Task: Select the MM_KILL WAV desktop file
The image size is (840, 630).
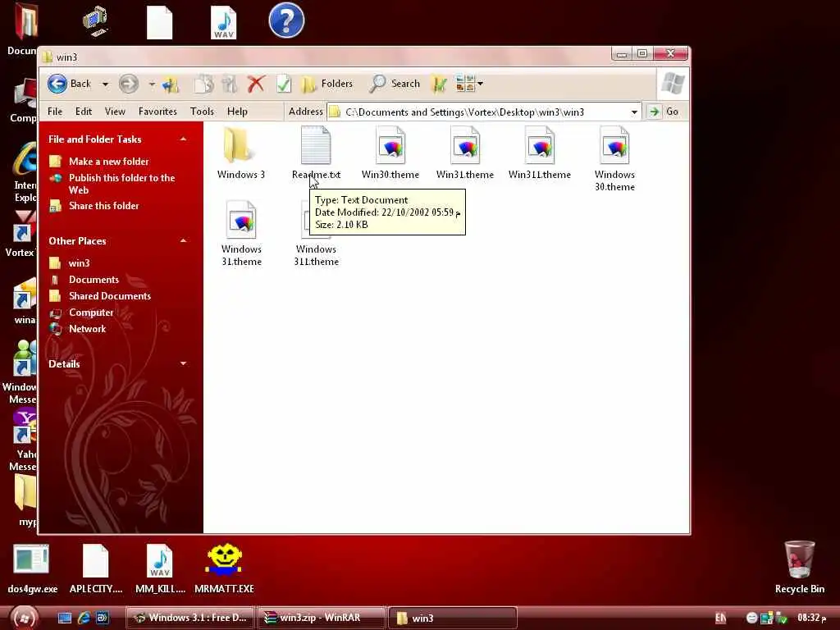Action: [x=160, y=569]
